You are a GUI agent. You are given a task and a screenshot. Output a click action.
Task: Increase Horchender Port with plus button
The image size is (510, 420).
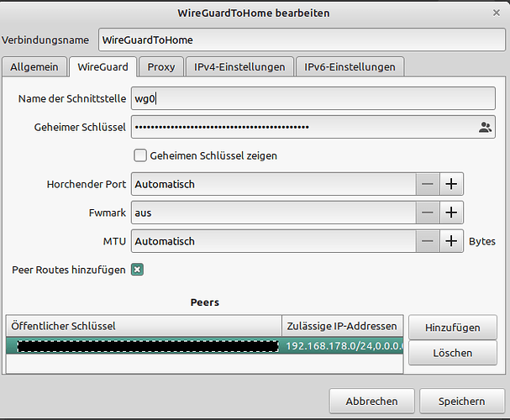[x=451, y=184]
